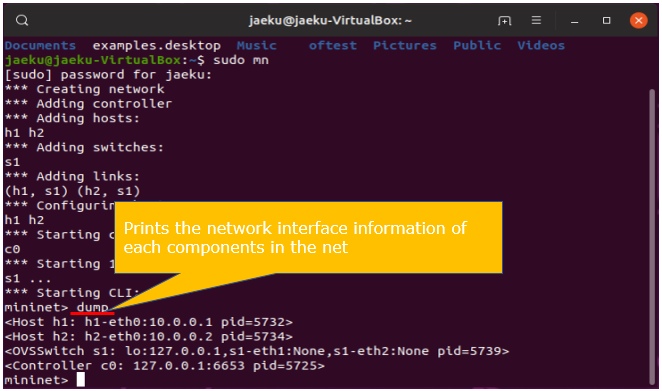662x391 pixels.
Task: Click the OVSSwitch s1 output line
Action: pyautogui.click(x=257, y=351)
